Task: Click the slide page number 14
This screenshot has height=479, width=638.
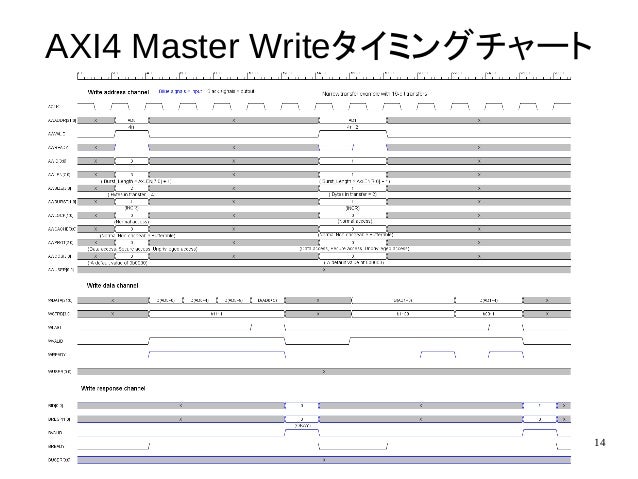Action: click(x=600, y=443)
